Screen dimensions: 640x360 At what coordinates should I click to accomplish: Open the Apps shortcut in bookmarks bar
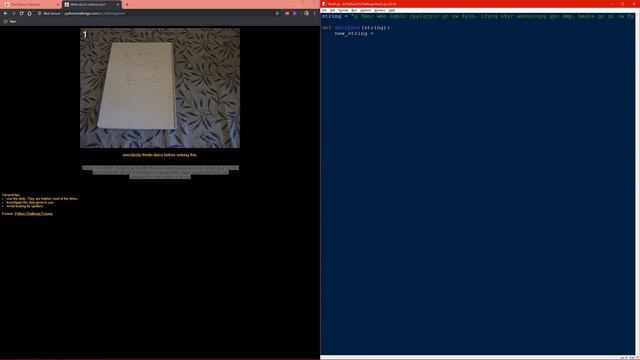(x=10, y=21)
